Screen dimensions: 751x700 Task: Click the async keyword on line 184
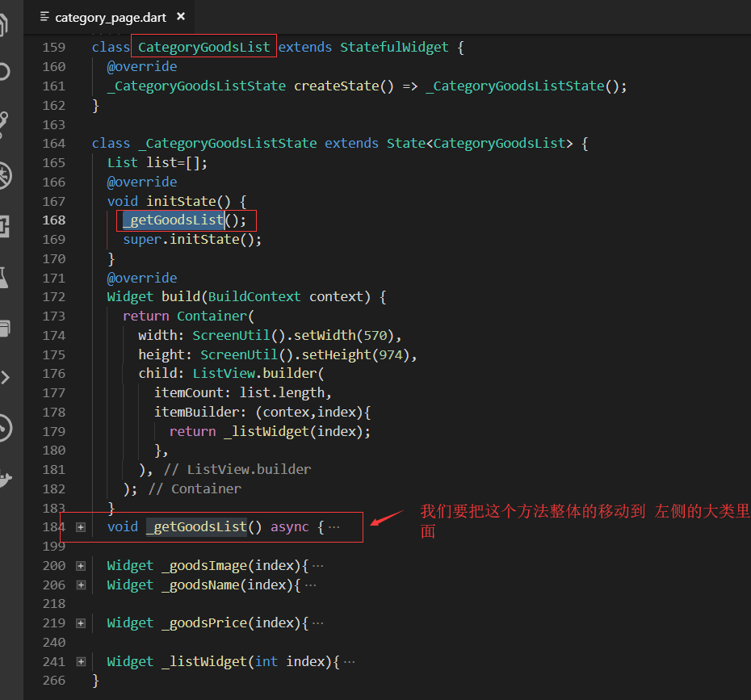click(289, 527)
